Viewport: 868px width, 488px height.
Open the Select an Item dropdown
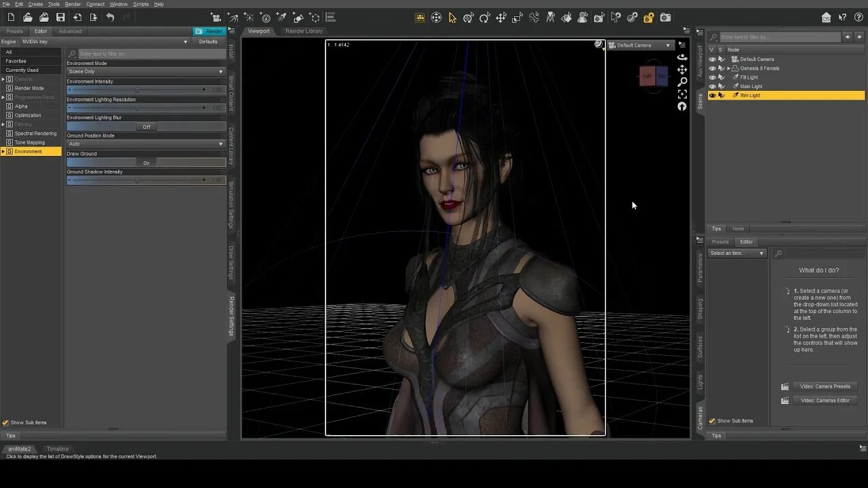coord(737,253)
